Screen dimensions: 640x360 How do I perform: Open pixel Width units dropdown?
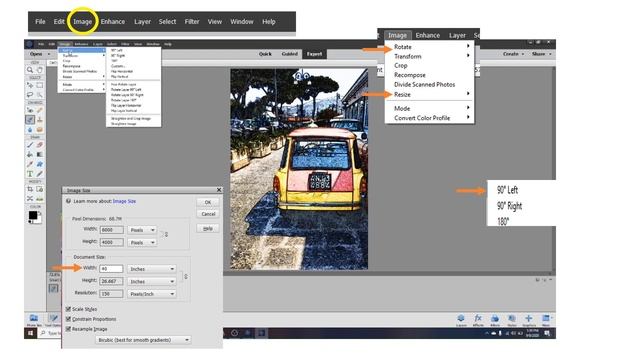tap(142, 230)
